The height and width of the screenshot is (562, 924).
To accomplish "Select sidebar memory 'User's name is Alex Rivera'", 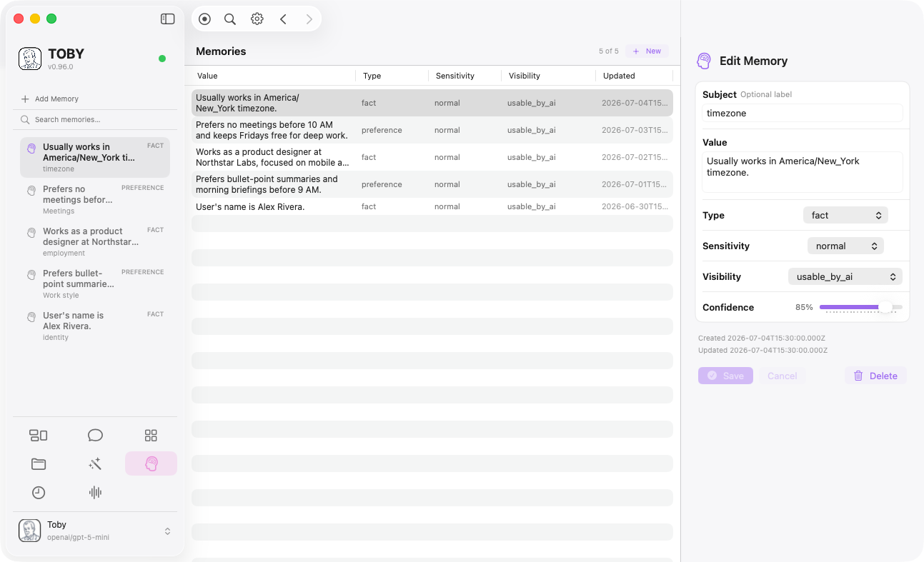I will pyautogui.click(x=95, y=326).
